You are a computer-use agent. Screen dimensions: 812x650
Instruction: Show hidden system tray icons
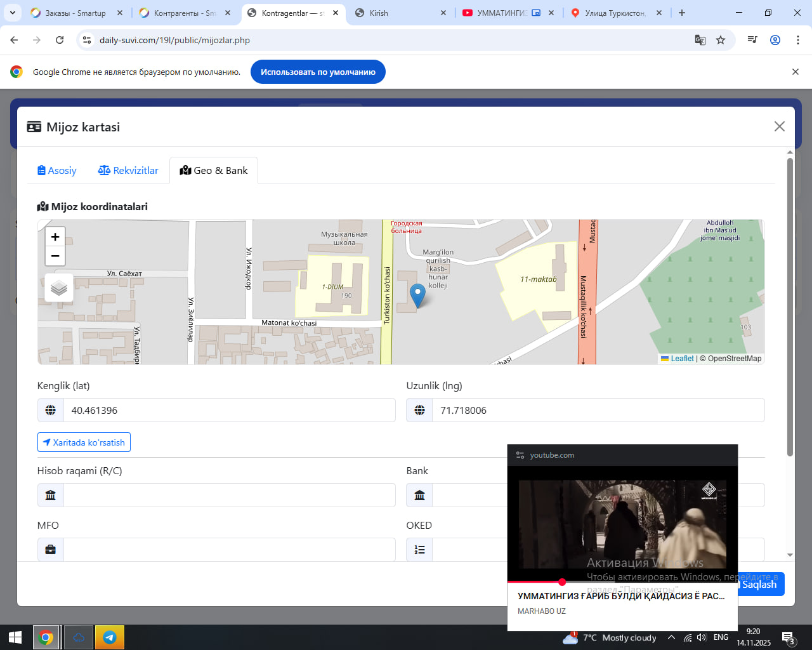(671, 637)
